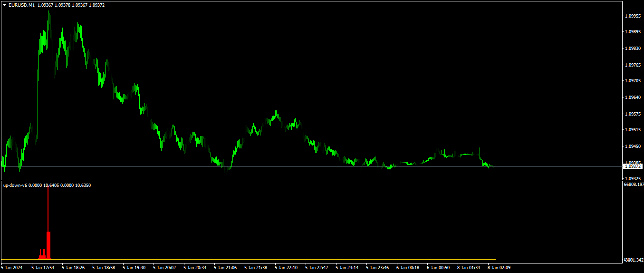Select the 5 Jan 21:06 time label
Screen dimensions: 644x273
click(x=225, y=268)
